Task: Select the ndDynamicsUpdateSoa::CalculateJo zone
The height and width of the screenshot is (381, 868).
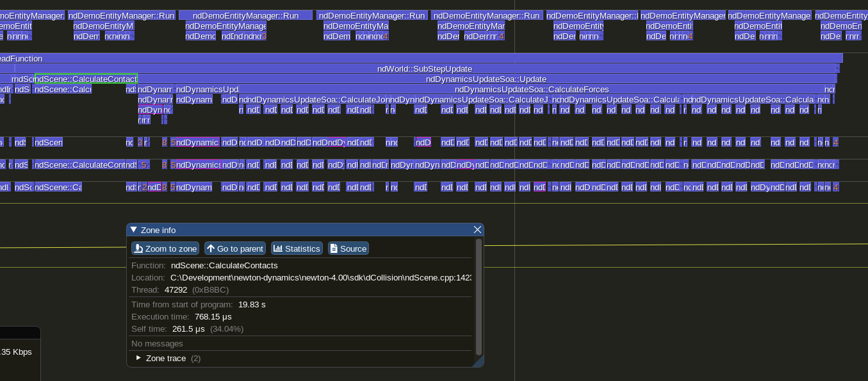Action: 316,100
